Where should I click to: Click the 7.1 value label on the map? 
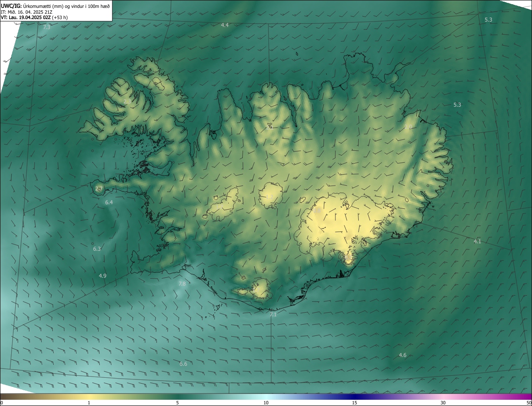click(x=273, y=314)
